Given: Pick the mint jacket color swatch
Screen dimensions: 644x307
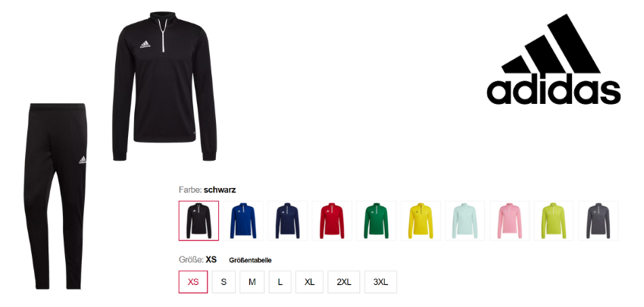Looking at the screenshot, I should point(465,221).
